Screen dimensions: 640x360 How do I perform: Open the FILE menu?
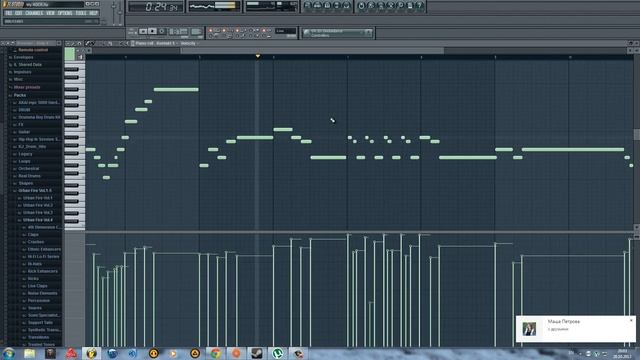pos(9,13)
